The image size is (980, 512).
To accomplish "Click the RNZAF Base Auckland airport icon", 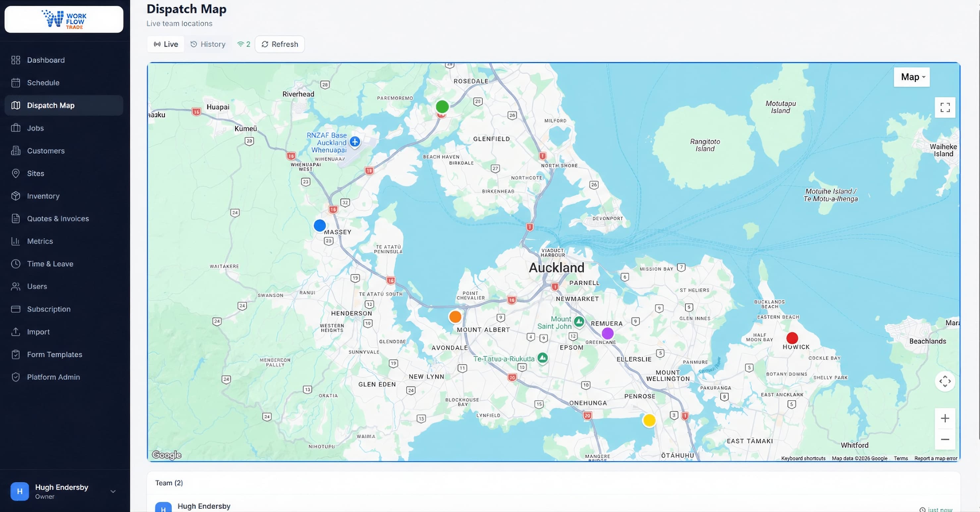I will pos(355,142).
